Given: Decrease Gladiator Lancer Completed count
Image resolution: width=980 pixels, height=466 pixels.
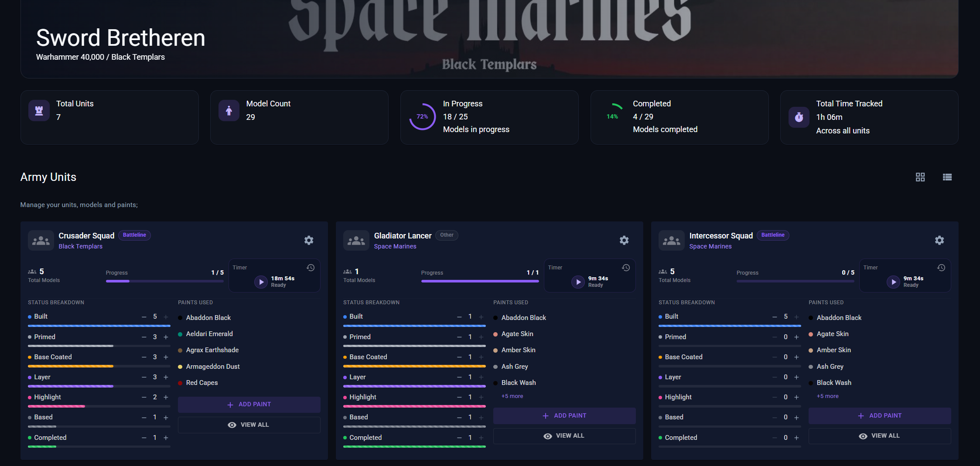Looking at the screenshot, I should 459,438.
